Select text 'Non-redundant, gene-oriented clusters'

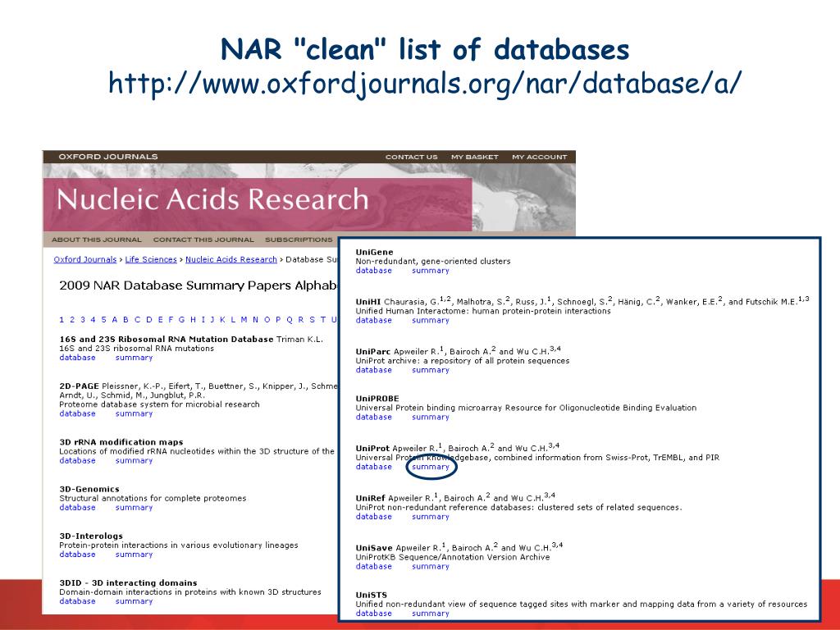pyautogui.click(x=433, y=262)
